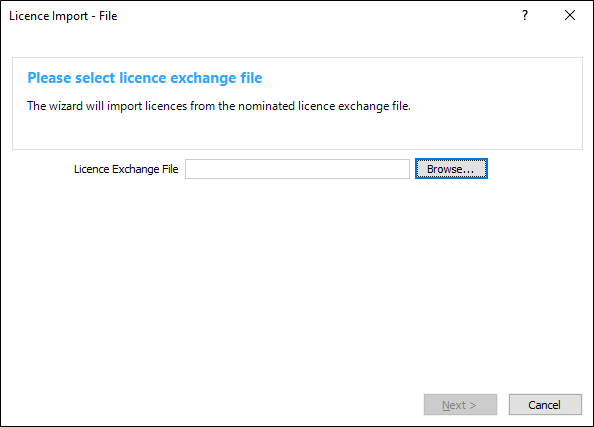Click the word 'Please' in the heading
This screenshot has height=427, width=594.
[49, 78]
